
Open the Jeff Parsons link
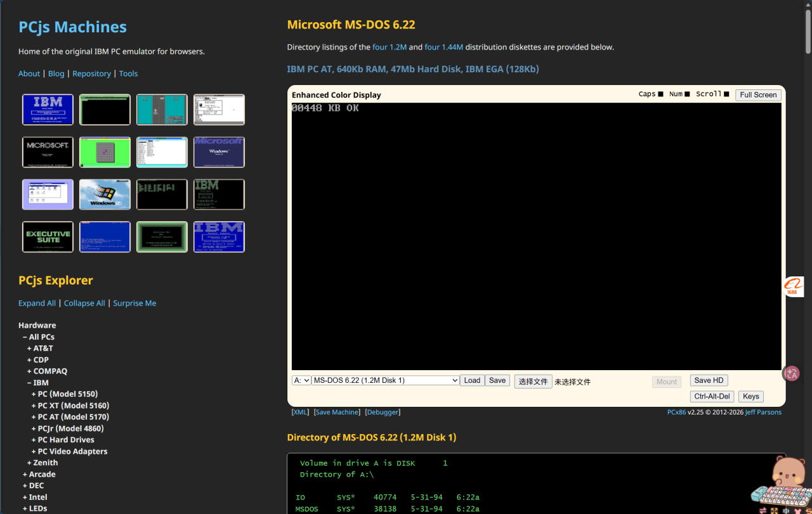coord(763,413)
